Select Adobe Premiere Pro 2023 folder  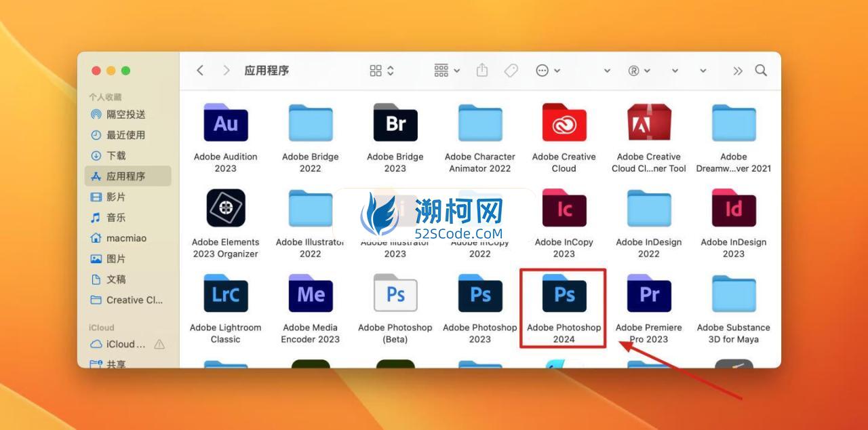point(649,294)
